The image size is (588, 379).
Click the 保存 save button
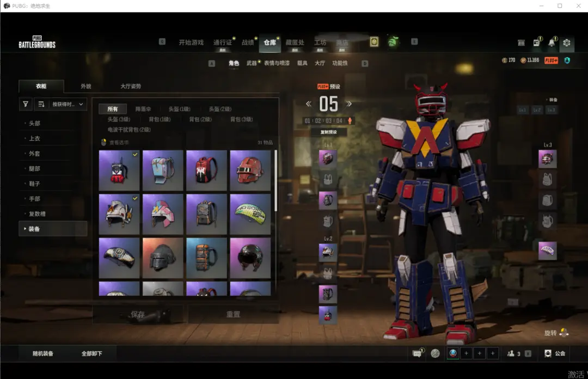click(x=138, y=314)
